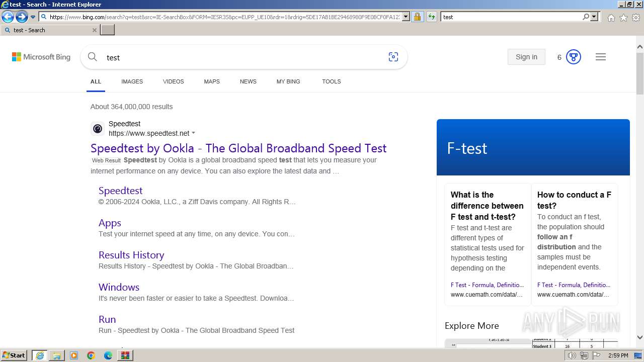Click the F-test panel header
The width and height of the screenshot is (644, 362).
coord(533,147)
